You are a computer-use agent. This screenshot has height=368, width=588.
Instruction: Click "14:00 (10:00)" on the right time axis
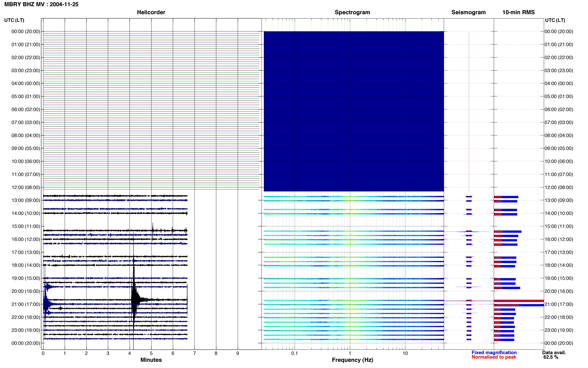click(x=559, y=213)
